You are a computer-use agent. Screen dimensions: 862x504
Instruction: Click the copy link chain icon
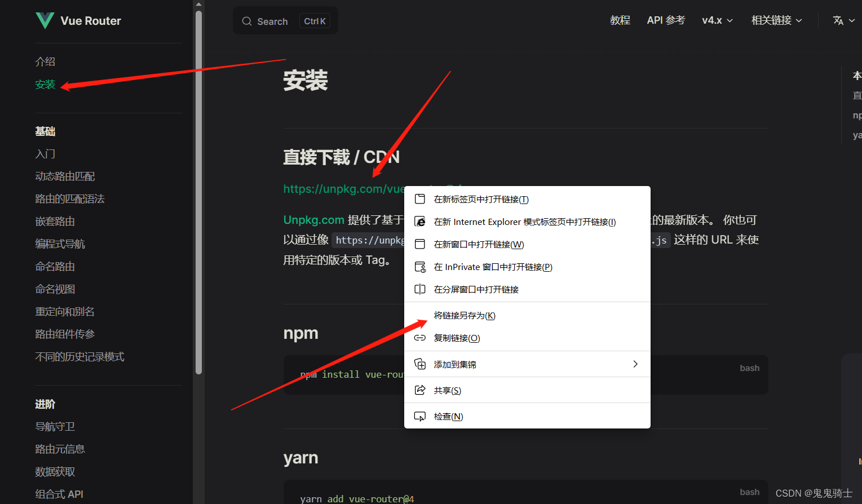click(420, 338)
